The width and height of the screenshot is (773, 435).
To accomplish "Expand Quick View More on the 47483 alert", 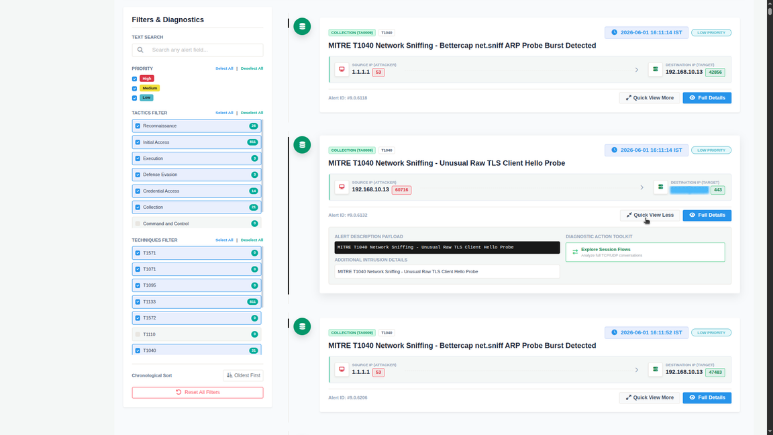I will point(649,398).
